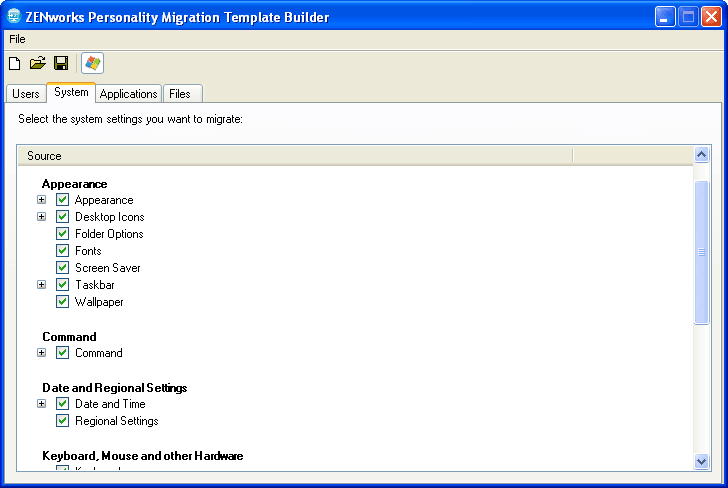Switch to the Applications tab
The height and width of the screenshot is (488, 728).
(x=129, y=94)
